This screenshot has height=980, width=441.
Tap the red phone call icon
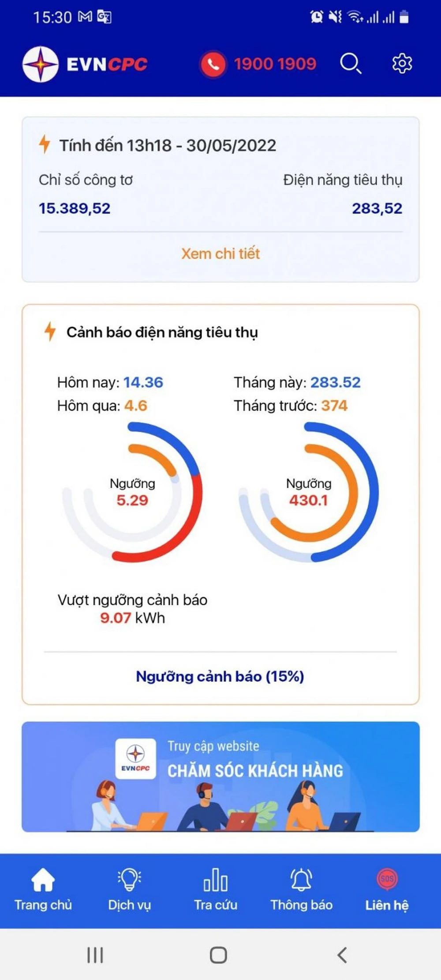tap(214, 63)
